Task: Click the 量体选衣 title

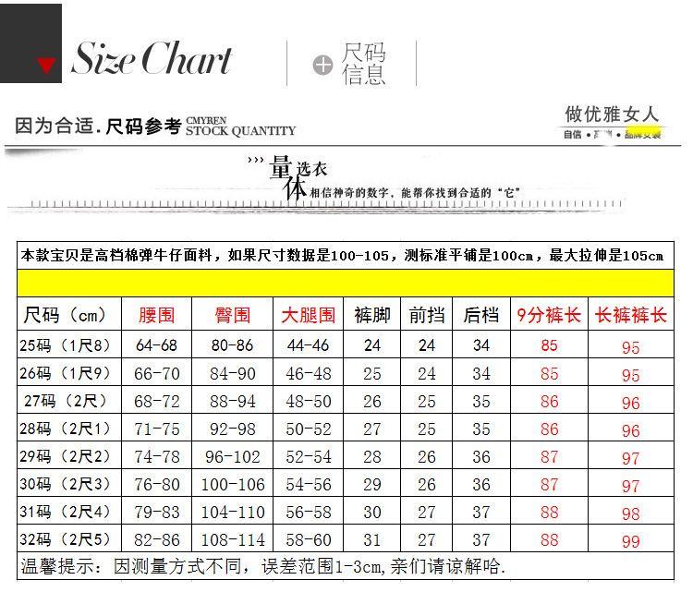Action: (298, 176)
